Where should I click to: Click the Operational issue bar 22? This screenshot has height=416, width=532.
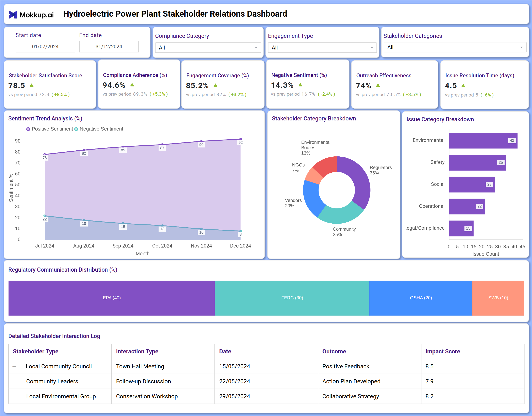(x=467, y=206)
